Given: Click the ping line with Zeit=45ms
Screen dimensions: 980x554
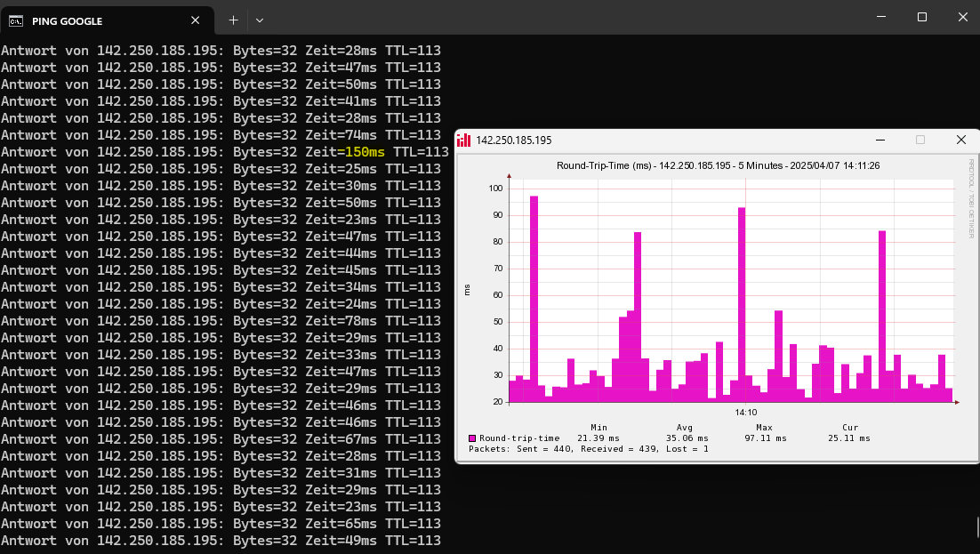Looking at the screenshot, I should (x=221, y=270).
